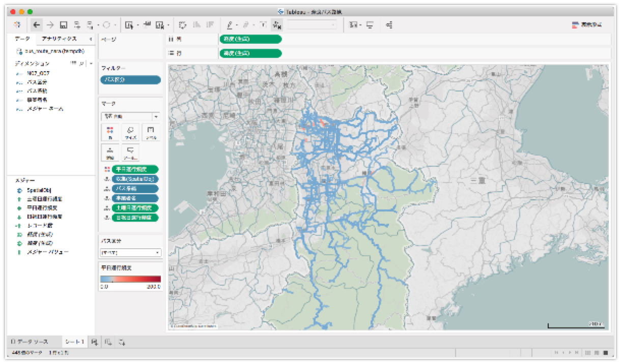This screenshot has height=364, width=621.
Task: Click the Tooltip icon on the Marks card
Action: (x=130, y=151)
